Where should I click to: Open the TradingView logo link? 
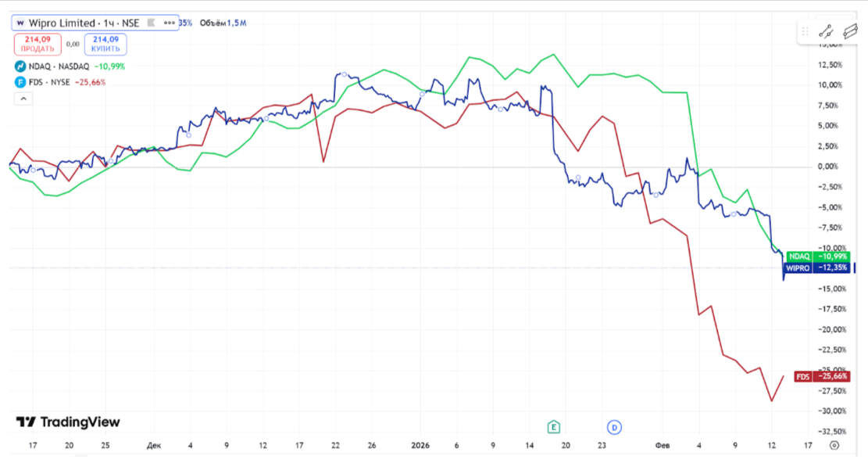pos(68,422)
